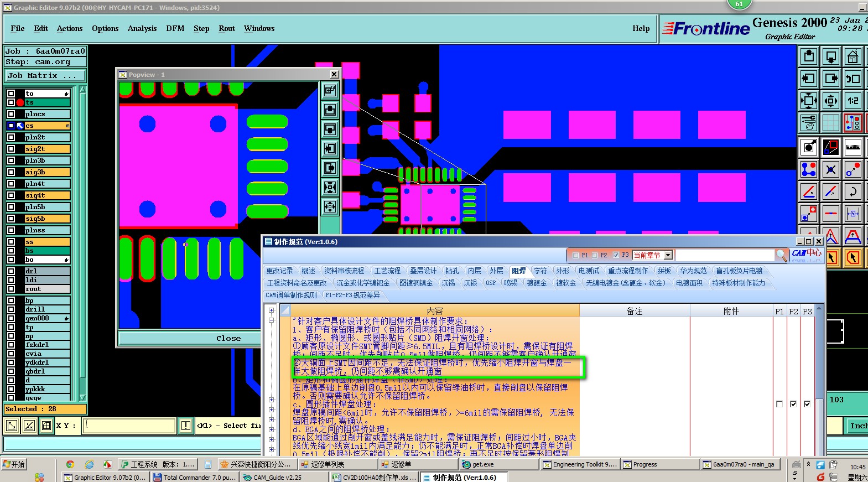Click the 开始 Start button
Screen dimensions: 868x482
(14, 464)
